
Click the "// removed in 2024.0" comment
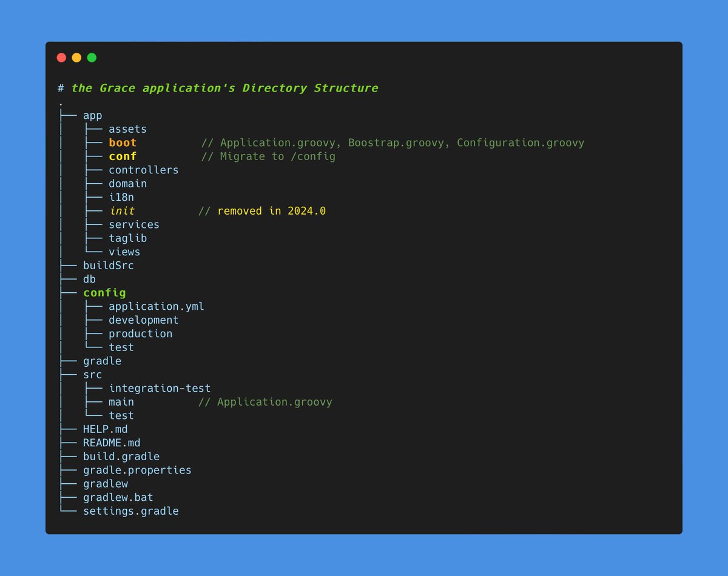[262, 211]
